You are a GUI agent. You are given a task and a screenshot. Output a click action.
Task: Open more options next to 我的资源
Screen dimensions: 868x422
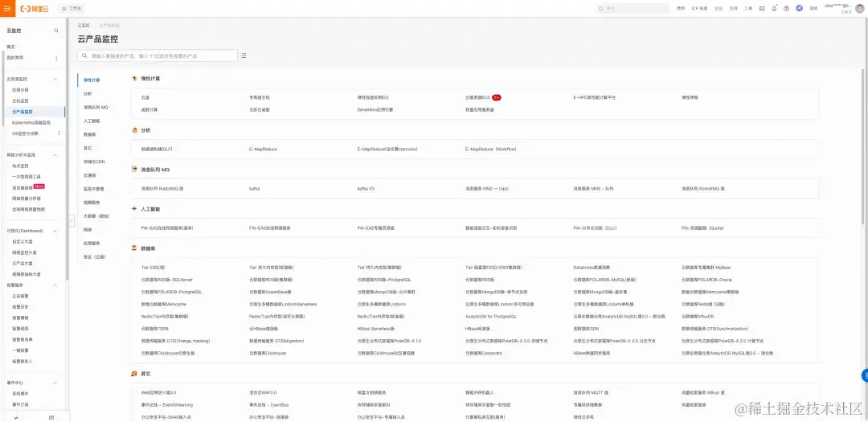pyautogui.click(x=56, y=58)
